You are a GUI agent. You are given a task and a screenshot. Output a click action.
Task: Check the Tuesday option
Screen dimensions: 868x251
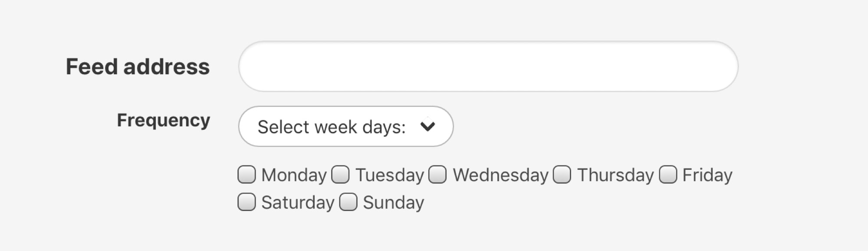(341, 175)
